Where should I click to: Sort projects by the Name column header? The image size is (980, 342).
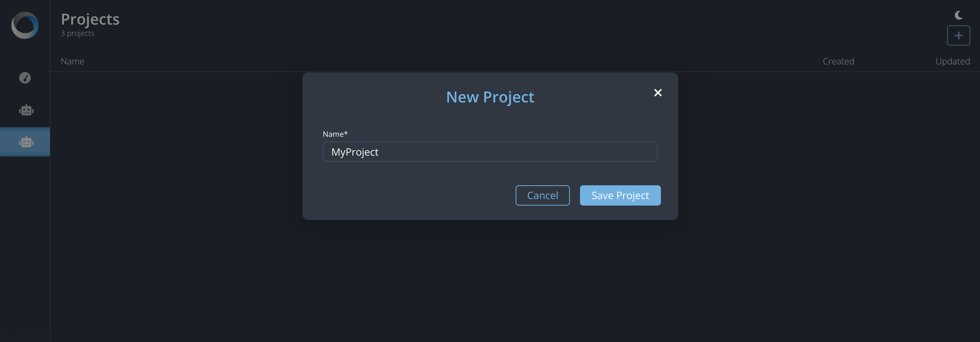pyautogui.click(x=72, y=61)
